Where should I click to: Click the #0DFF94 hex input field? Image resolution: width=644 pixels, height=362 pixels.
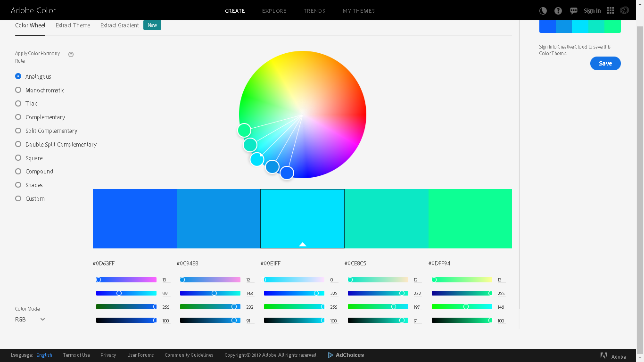(467, 263)
